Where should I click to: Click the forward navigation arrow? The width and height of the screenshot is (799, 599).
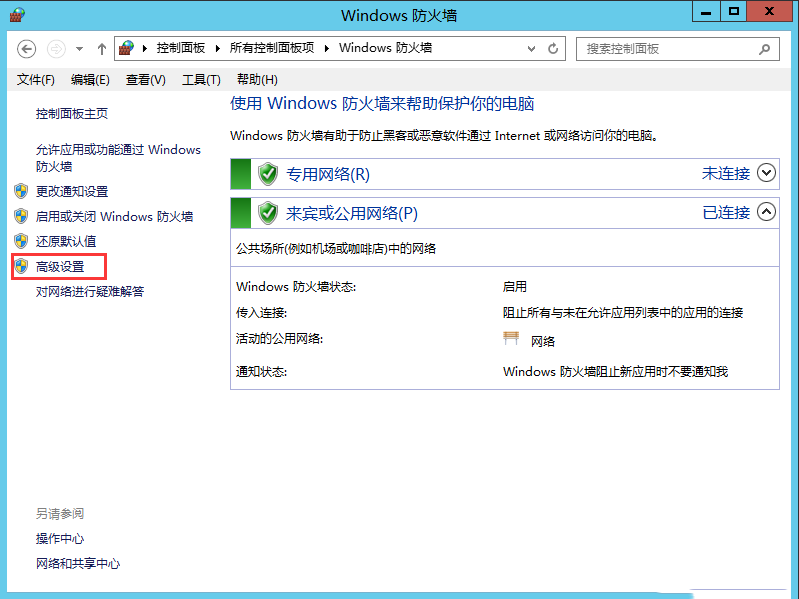pyautogui.click(x=56, y=49)
